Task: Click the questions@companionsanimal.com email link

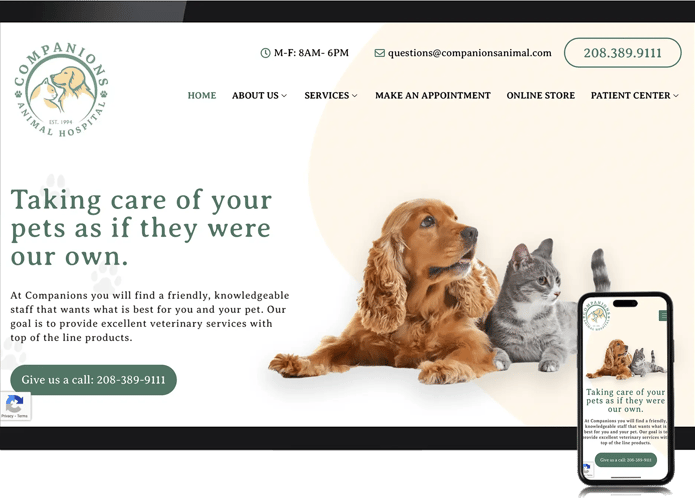Action: 469,53
